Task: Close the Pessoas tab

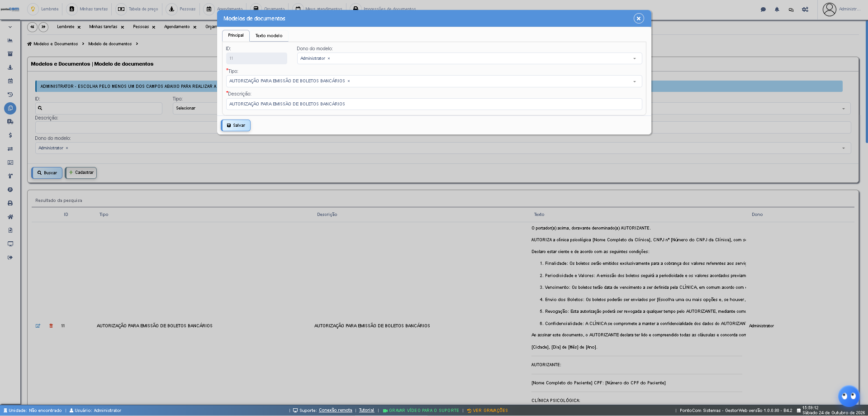Action: coord(154,27)
